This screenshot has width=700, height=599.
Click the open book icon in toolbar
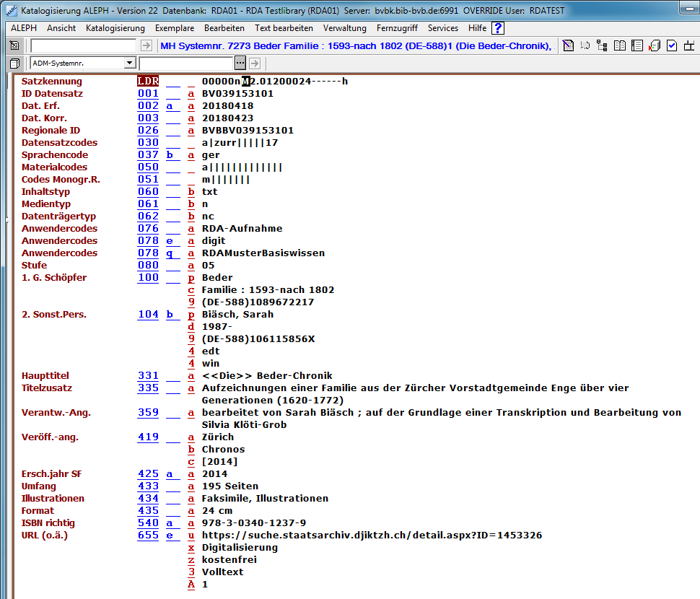(620, 46)
